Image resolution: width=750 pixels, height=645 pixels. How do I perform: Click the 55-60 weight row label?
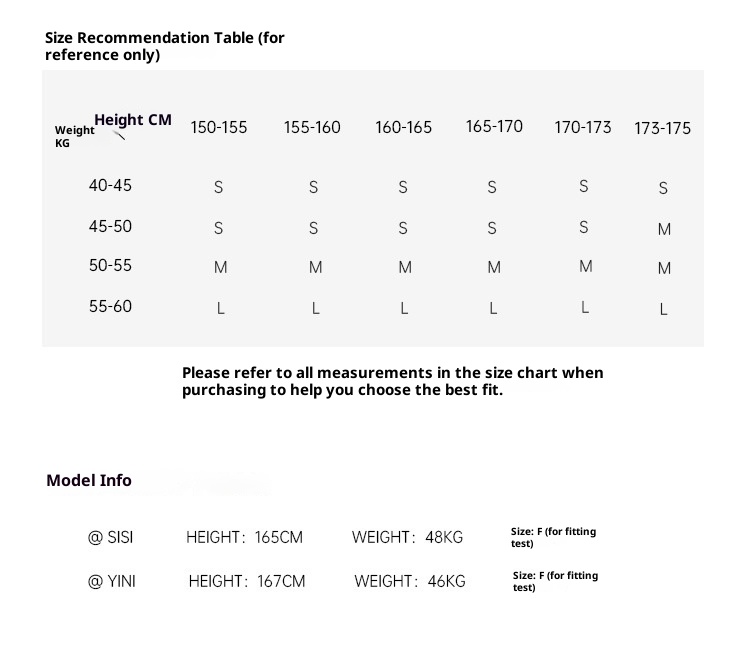coord(110,307)
